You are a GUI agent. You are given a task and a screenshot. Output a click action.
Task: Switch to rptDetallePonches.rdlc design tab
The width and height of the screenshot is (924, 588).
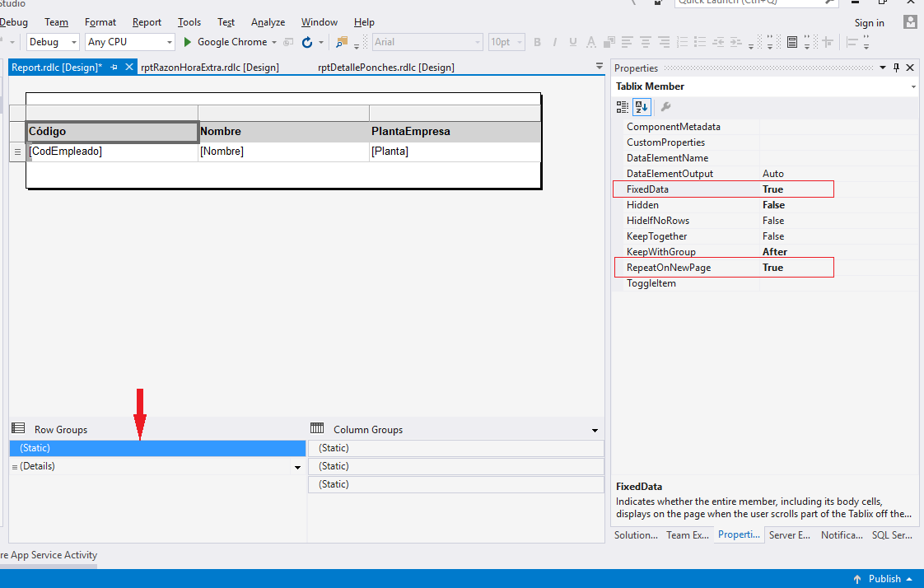(394, 67)
